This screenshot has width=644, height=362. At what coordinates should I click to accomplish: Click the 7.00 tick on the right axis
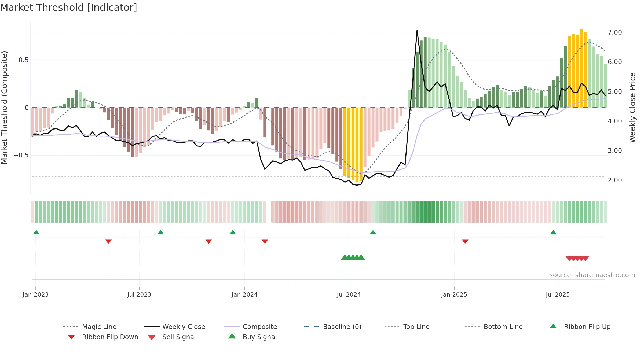click(x=615, y=32)
